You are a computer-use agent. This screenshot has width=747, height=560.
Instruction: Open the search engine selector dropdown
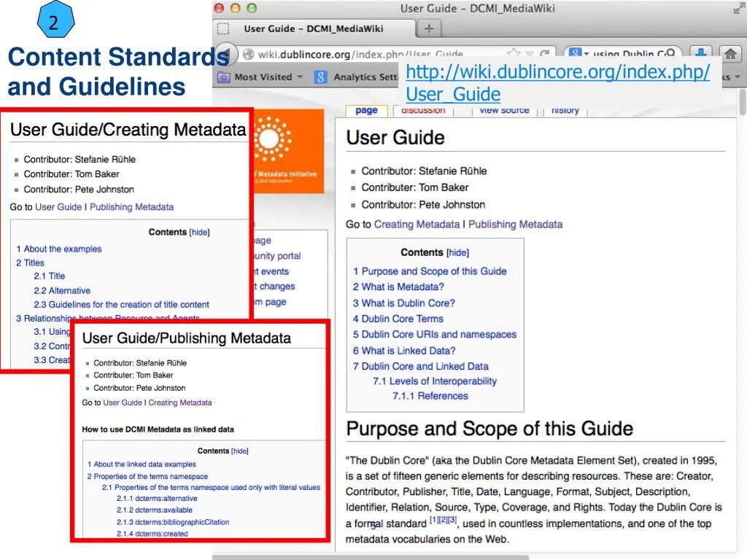tap(587, 54)
